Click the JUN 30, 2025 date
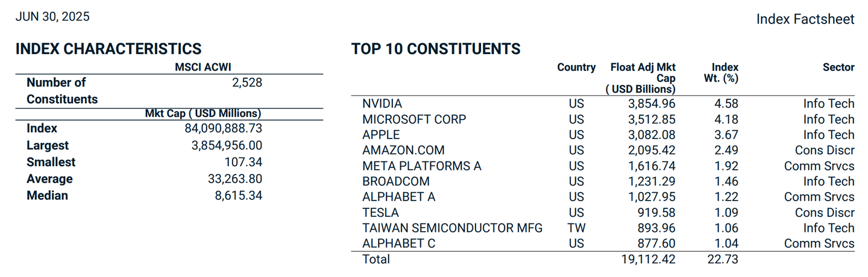This screenshot has width=868, height=277. (x=52, y=17)
